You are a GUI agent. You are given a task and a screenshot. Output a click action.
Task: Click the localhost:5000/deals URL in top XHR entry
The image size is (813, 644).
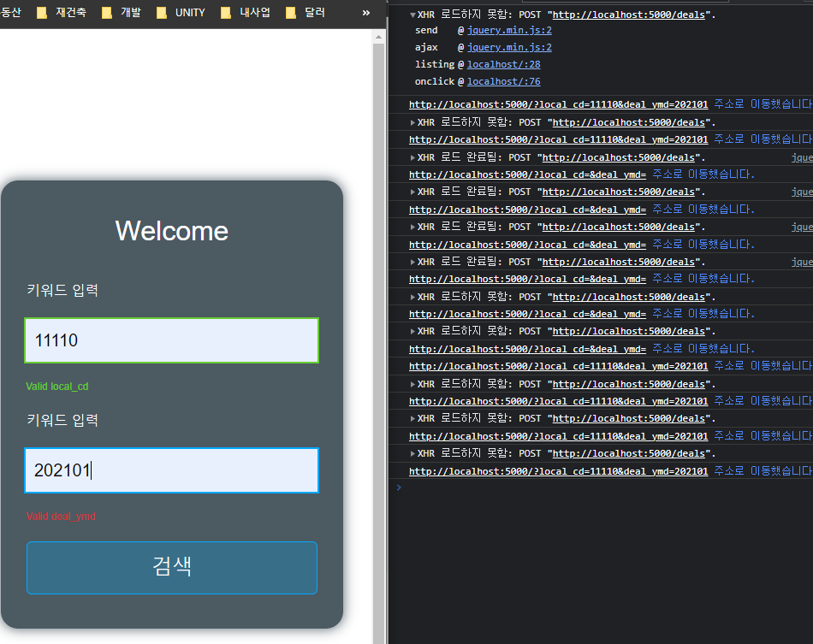pyautogui.click(x=632, y=15)
